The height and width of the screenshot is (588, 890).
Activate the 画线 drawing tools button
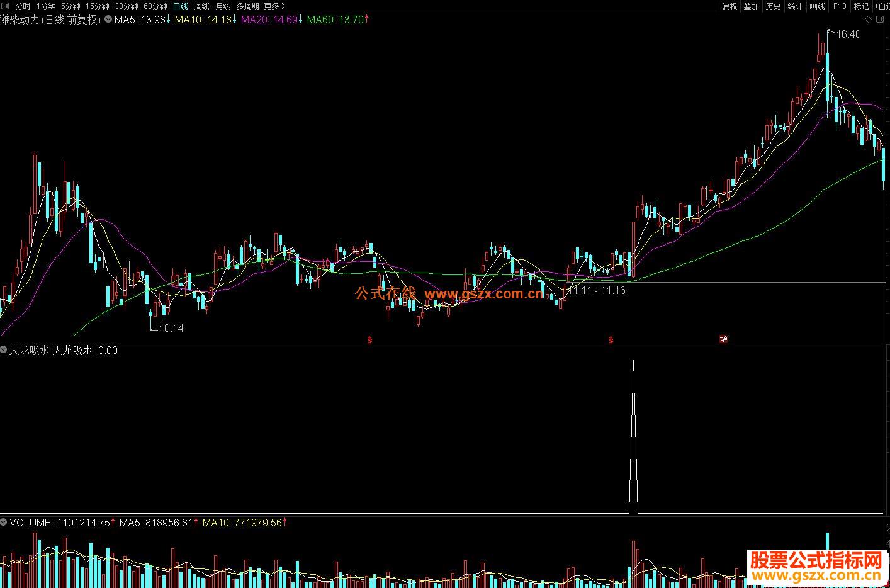pyautogui.click(x=817, y=6)
